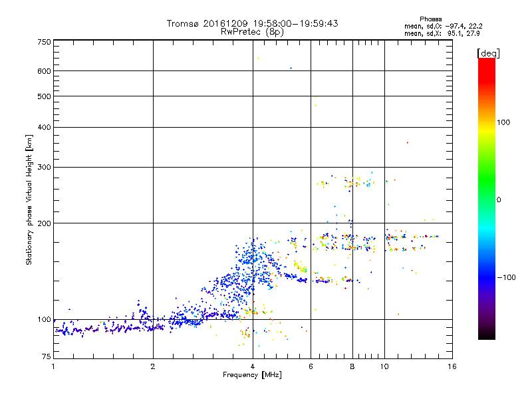Click the 'Stationary phase Virtual Height [km]' y-axis label
532x399 pixels.
[29, 199]
